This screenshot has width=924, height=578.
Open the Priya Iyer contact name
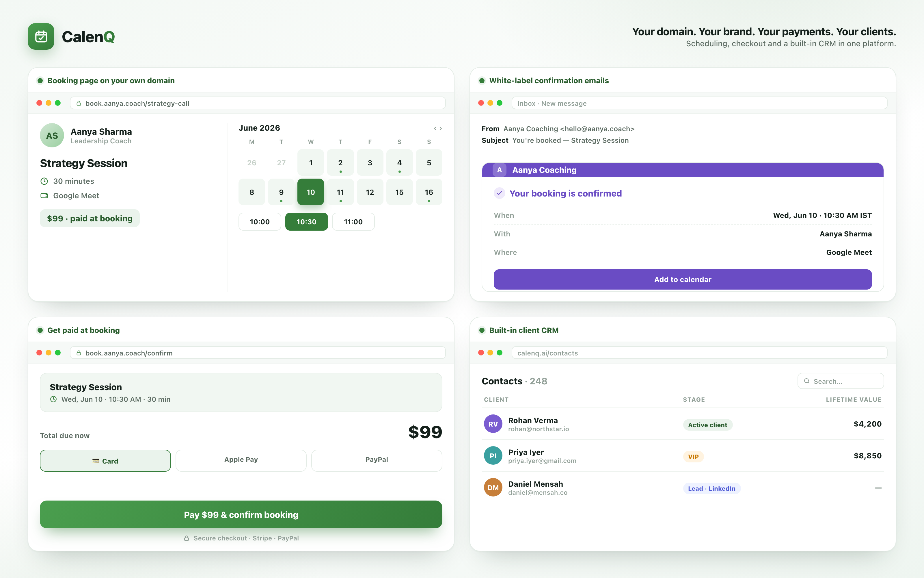click(526, 452)
